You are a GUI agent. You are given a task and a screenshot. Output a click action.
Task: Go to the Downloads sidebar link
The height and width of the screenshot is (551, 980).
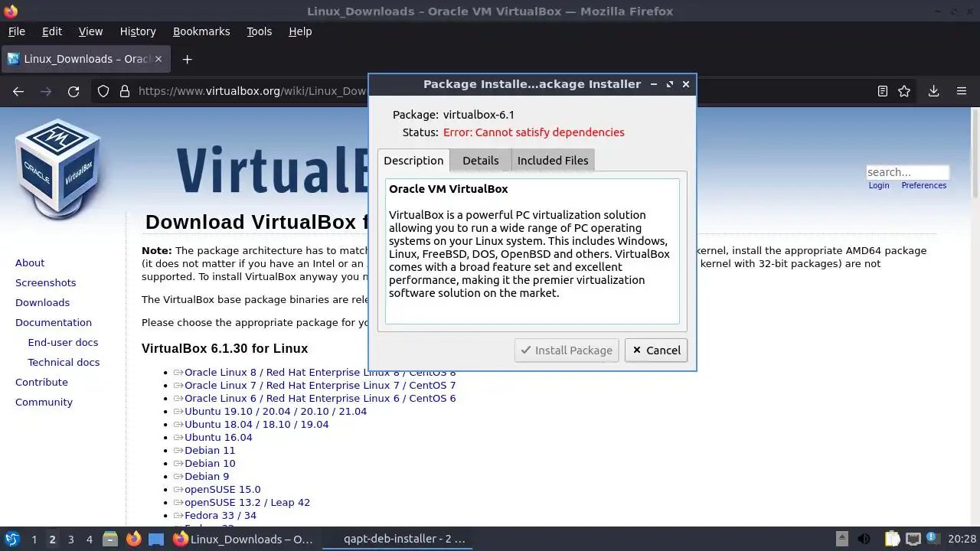(42, 302)
